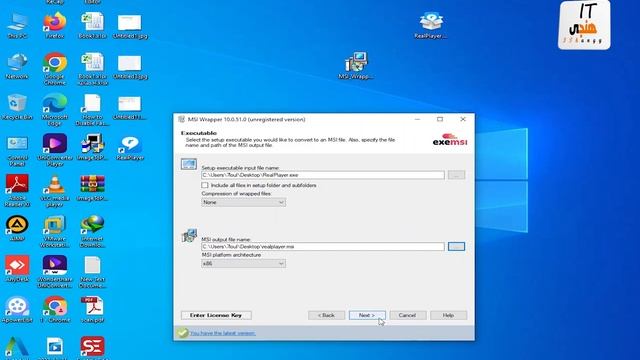This screenshot has width=640, height=360.
Task: Select the scan.pdf file icon
Action: (x=92, y=309)
